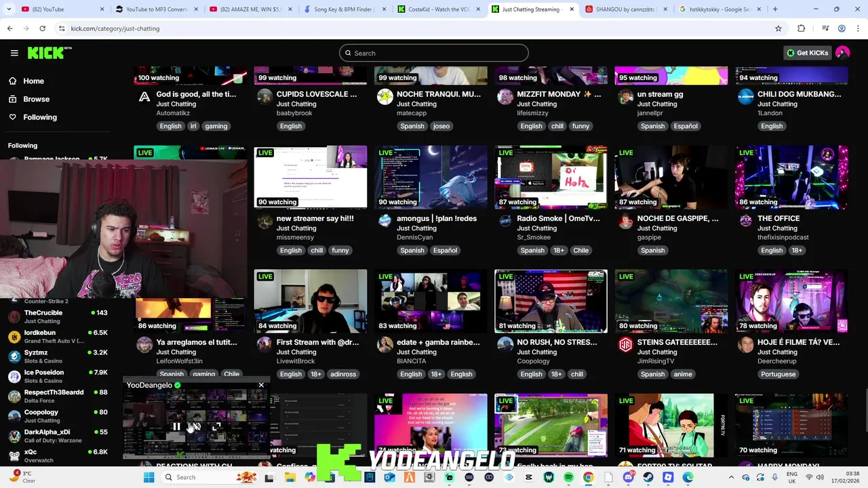Open Browse in the sidebar
The height and width of the screenshot is (488, 868).
(x=36, y=99)
